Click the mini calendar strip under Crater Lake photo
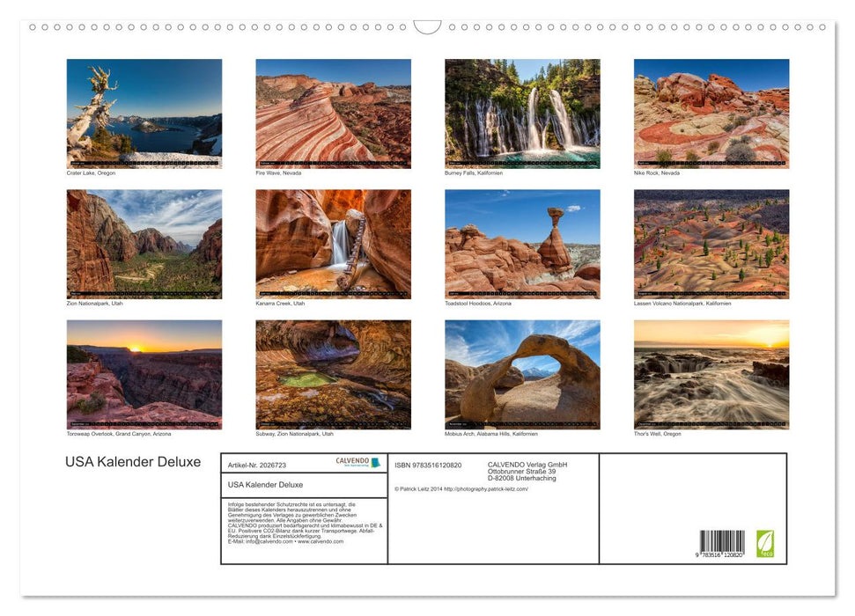855x616 pixels. pos(144,164)
